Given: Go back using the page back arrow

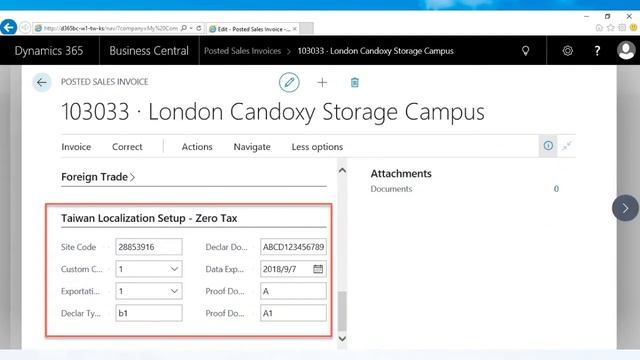Looking at the screenshot, I should point(42,82).
